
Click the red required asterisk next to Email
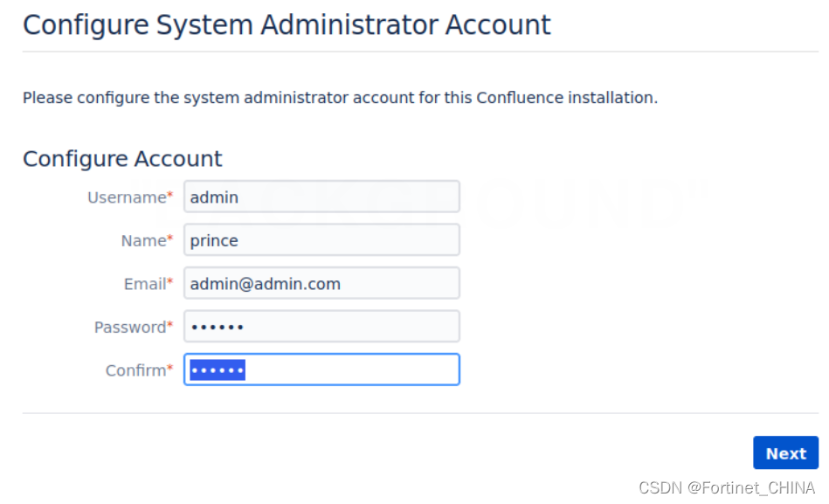click(x=170, y=282)
